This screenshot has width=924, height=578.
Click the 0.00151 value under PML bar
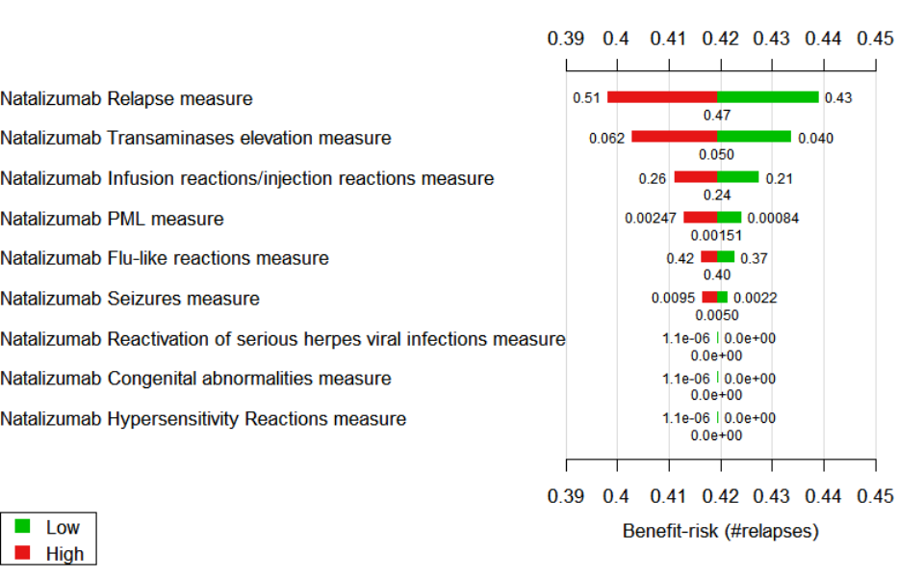click(x=716, y=235)
